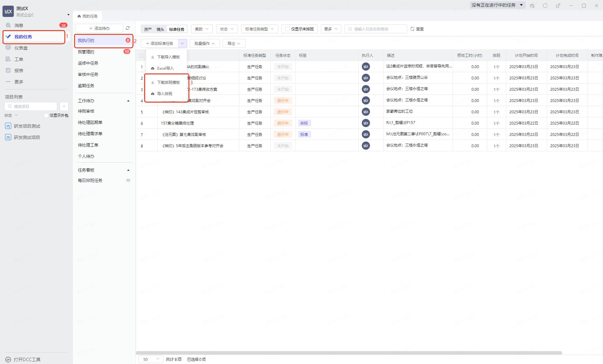Open 我的任务 in left sidebar
This screenshot has height=364, width=603.
click(x=34, y=37)
